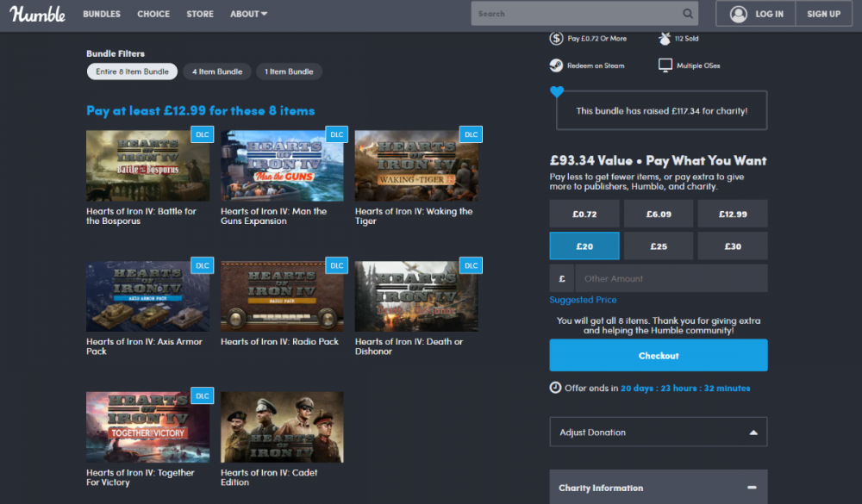Open the Bundles nav item
Viewport: 862px width, 504px height.
pos(102,14)
